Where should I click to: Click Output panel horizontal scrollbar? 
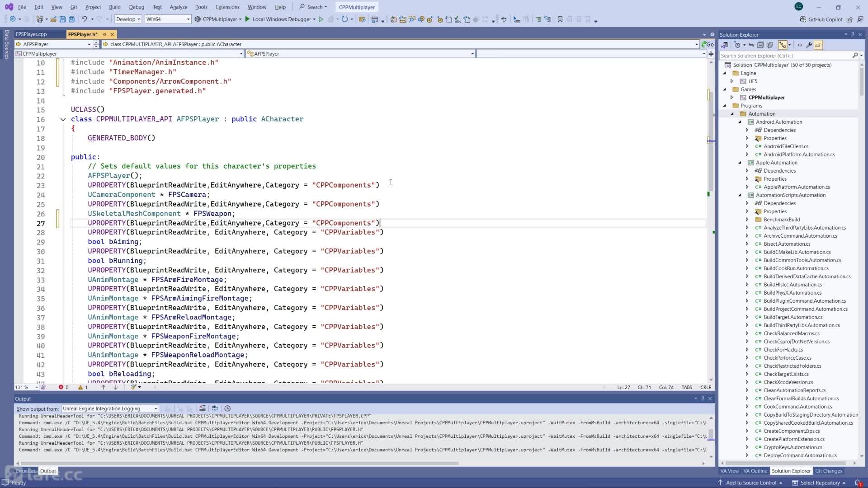click(x=240, y=463)
